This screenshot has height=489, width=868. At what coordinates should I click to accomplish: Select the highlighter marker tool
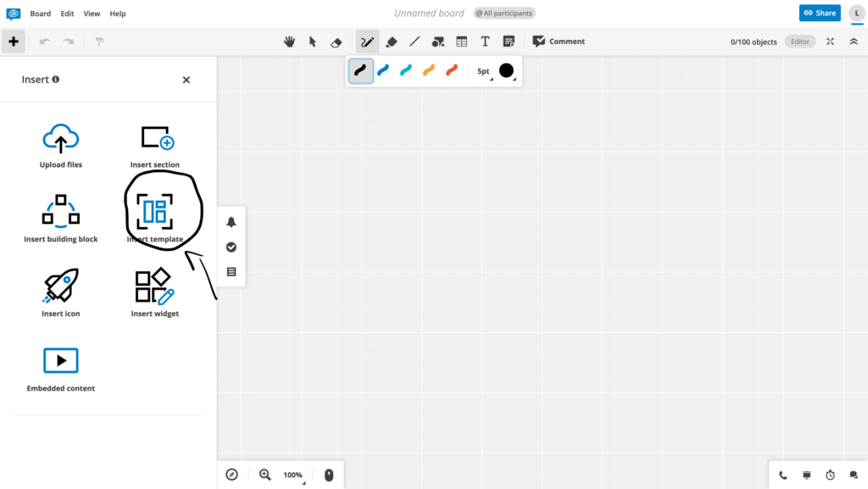coord(392,42)
